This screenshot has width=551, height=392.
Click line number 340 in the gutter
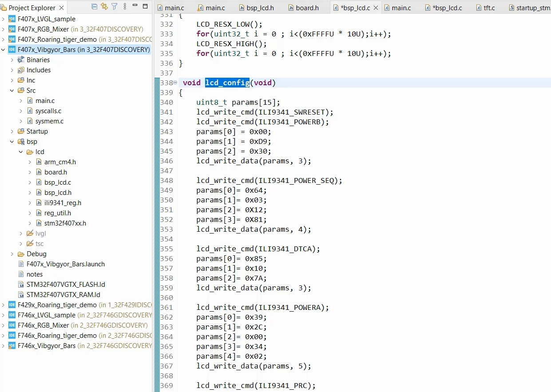point(166,103)
